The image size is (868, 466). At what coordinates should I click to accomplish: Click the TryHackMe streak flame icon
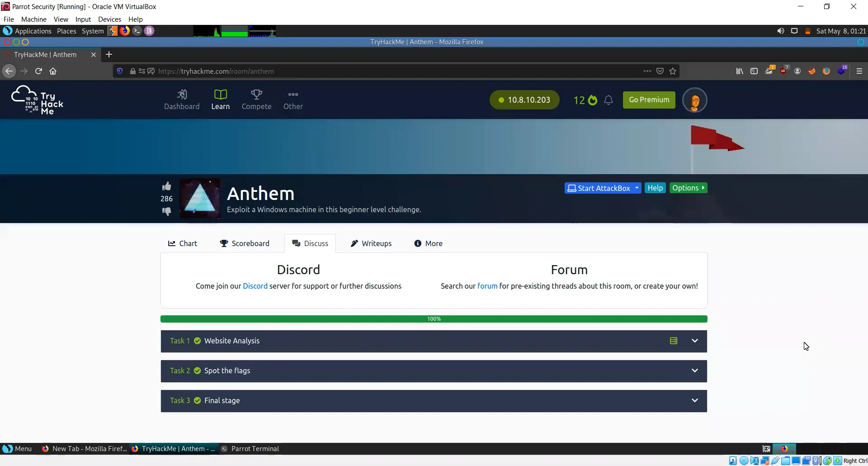pos(592,100)
